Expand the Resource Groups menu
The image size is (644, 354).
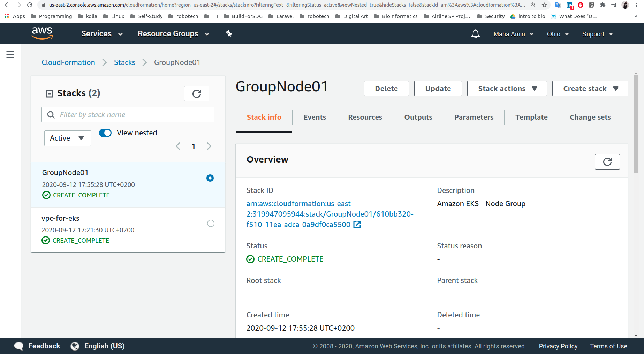pos(173,34)
